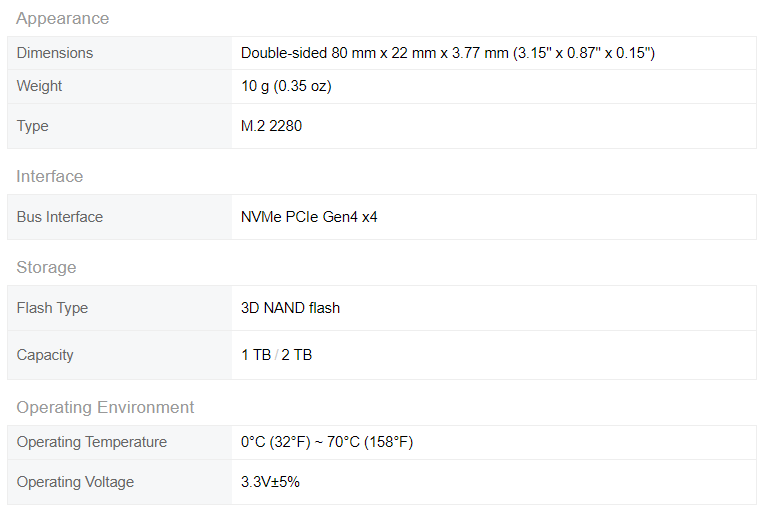Click the double-sided 80 mm dimensions value
764x512 pixels.
pyautogui.click(x=447, y=53)
